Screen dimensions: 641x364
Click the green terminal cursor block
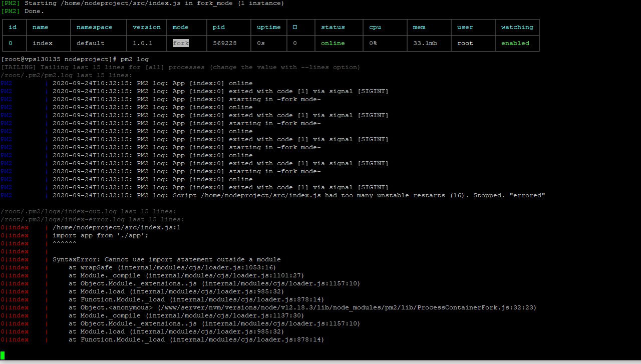(3, 355)
